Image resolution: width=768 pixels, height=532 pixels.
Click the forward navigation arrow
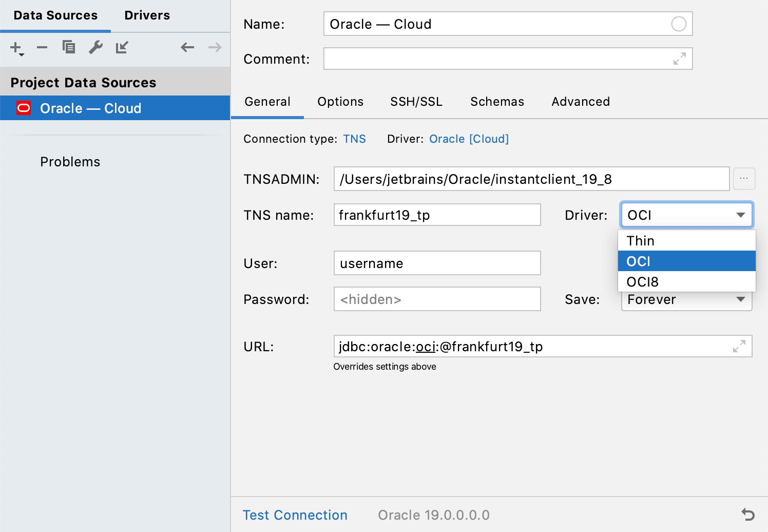[x=214, y=47]
